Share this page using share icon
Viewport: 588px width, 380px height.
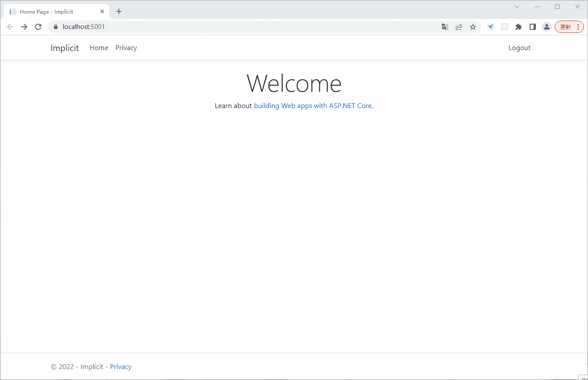(459, 27)
